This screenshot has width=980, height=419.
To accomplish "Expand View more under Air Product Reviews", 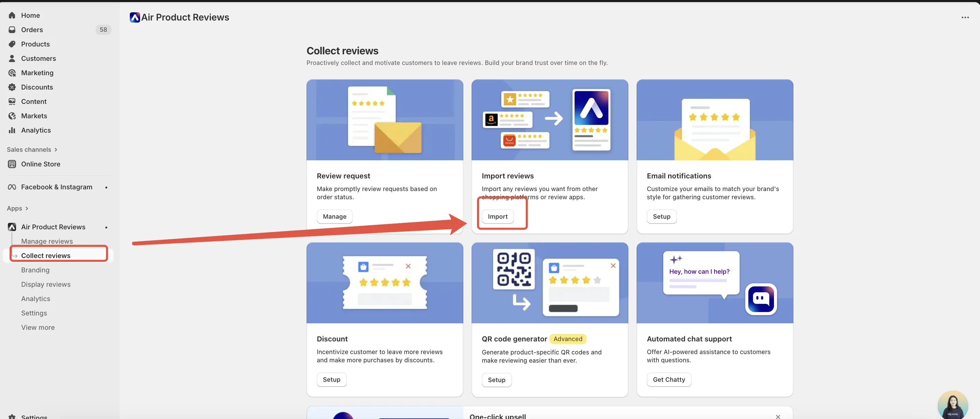I will click(38, 327).
